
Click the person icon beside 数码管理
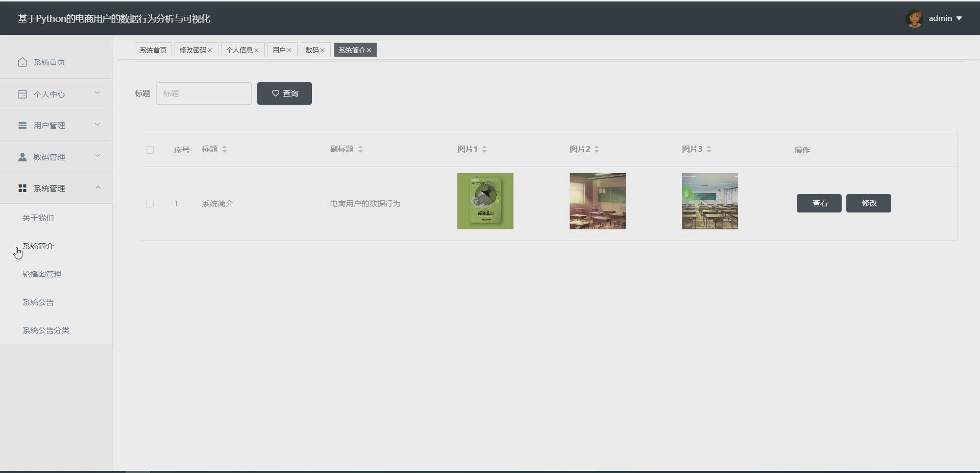22,157
